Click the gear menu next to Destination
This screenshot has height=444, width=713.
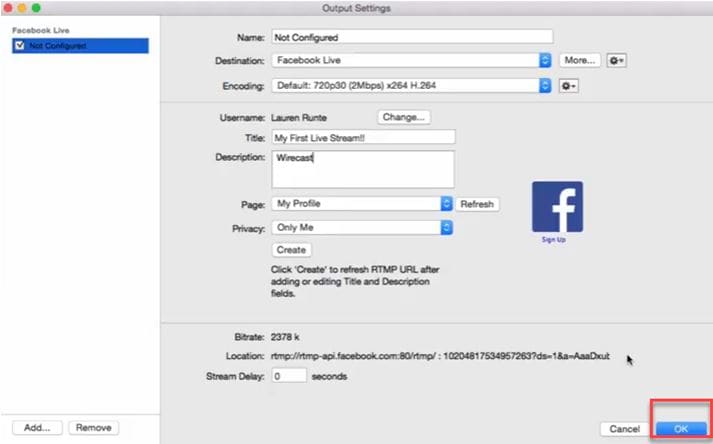pyautogui.click(x=616, y=61)
